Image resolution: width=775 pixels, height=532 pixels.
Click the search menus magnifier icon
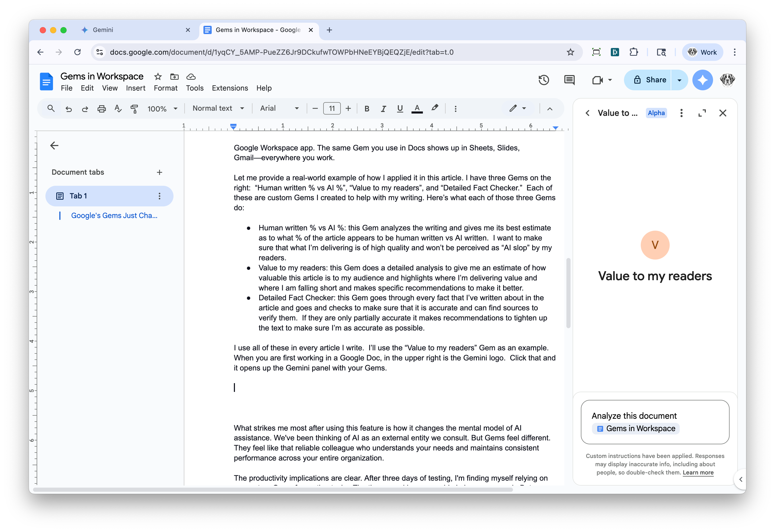pos(51,108)
